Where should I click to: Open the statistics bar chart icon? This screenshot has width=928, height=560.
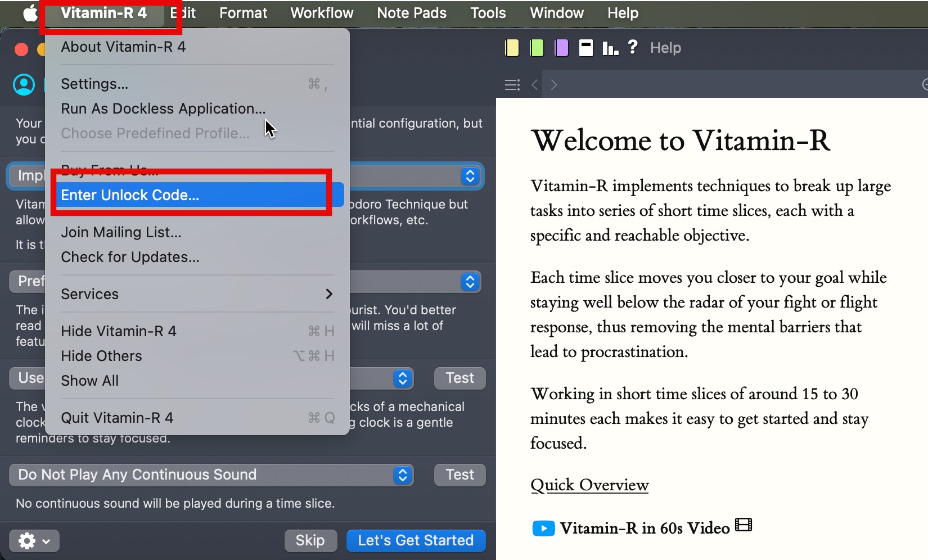pyautogui.click(x=610, y=48)
